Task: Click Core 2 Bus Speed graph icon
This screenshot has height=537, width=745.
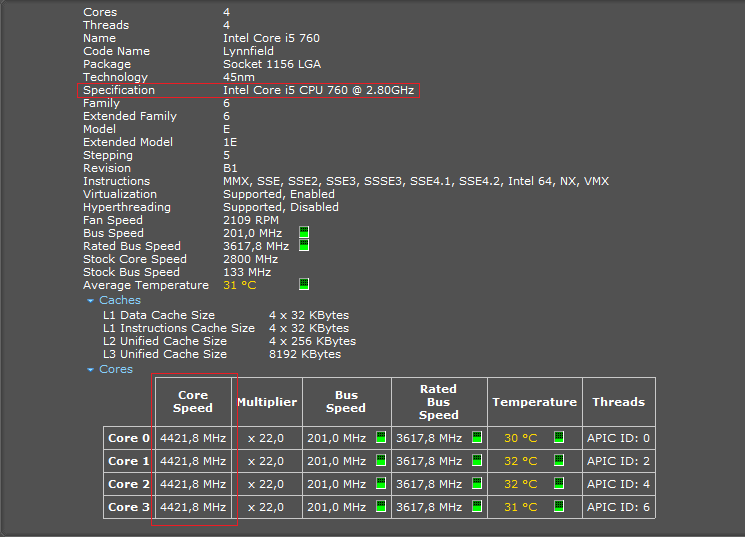Action: coord(381,483)
